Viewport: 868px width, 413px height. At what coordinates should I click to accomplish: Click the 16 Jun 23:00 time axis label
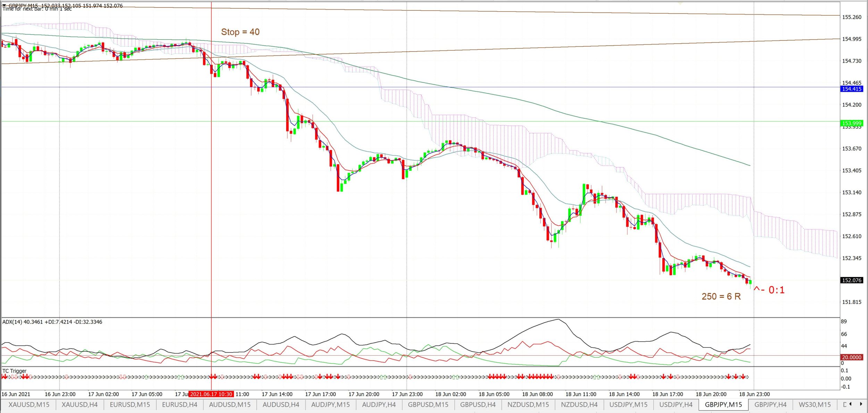(x=60, y=394)
